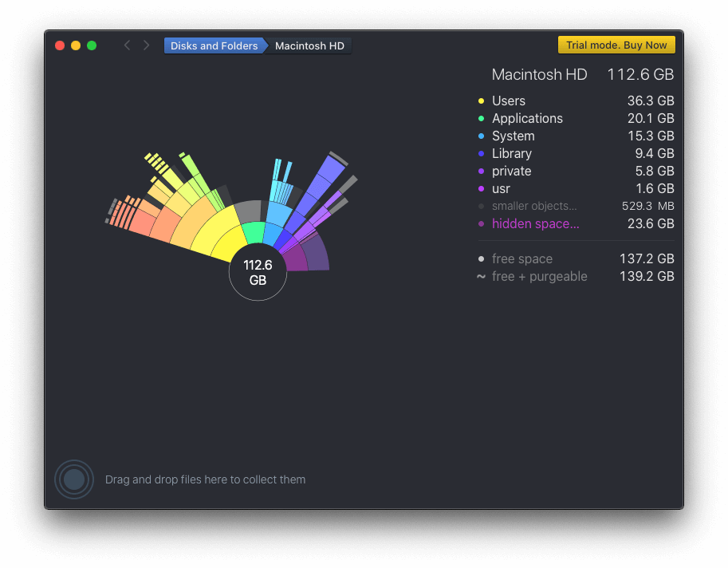
Task: Click the circular collector drop target icon
Action: point(74,479)
